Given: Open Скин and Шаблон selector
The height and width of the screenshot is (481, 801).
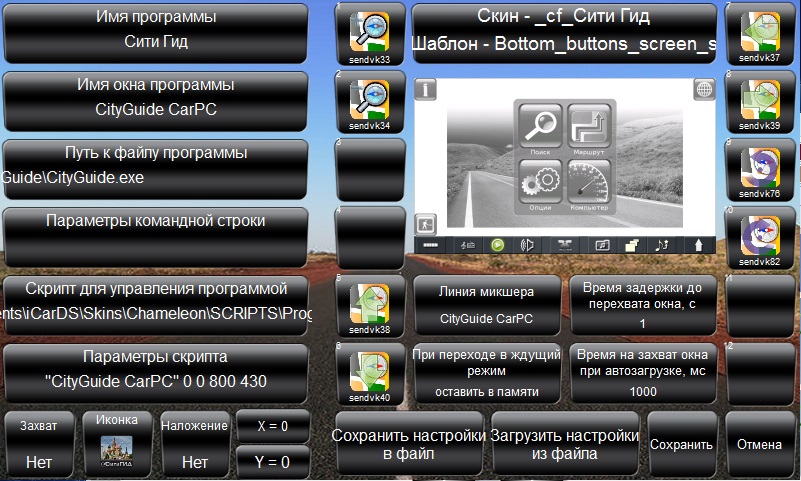Looking at the screenshot, I should (x=564, y=34).
